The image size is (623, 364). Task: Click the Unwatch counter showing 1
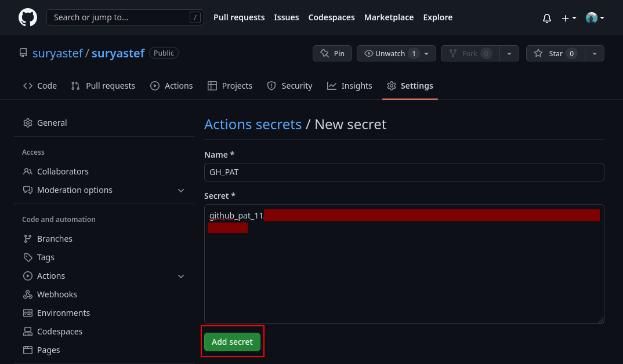(414, 53)
